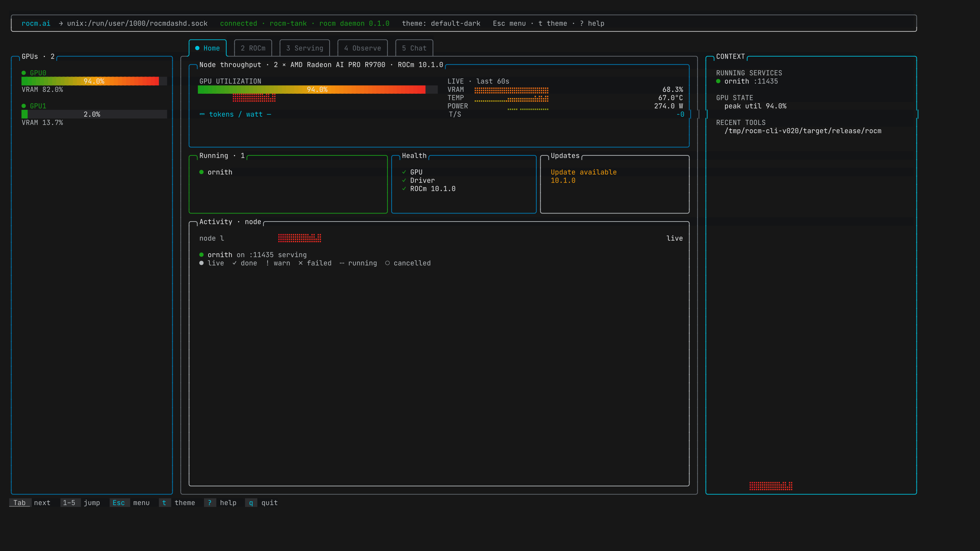The image size is (980, 551).
Task: Click the 274.0 W power value
Action: click(x=668, y=106)
